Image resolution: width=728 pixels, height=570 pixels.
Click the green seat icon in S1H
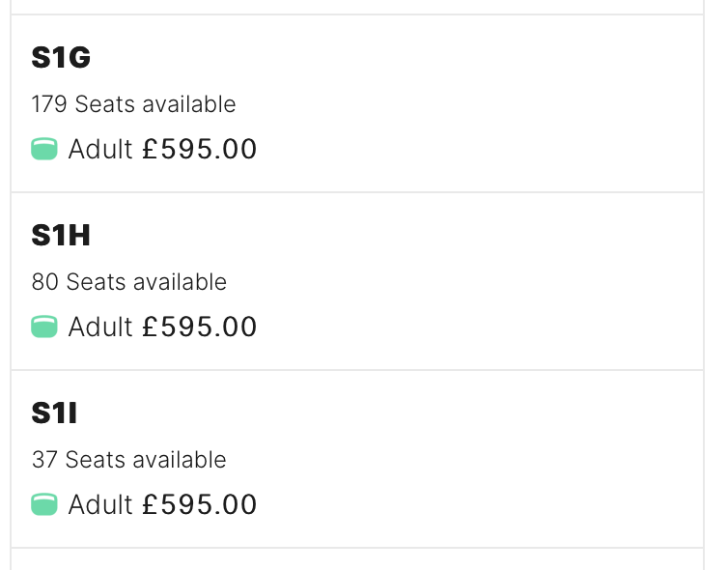pyautogui.click(x=44, y=327)
